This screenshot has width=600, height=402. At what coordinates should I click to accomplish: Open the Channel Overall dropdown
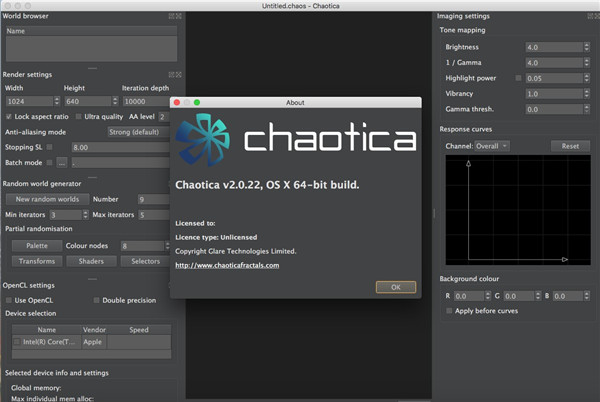coord(492,146)
